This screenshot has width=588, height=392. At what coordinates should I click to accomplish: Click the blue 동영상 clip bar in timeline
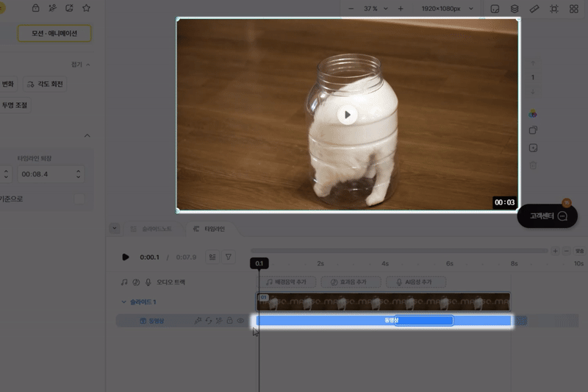click(x=331, y=321)
